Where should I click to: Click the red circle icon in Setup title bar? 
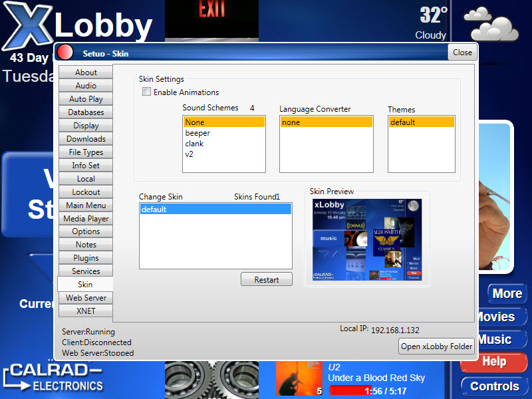(65, 53)
